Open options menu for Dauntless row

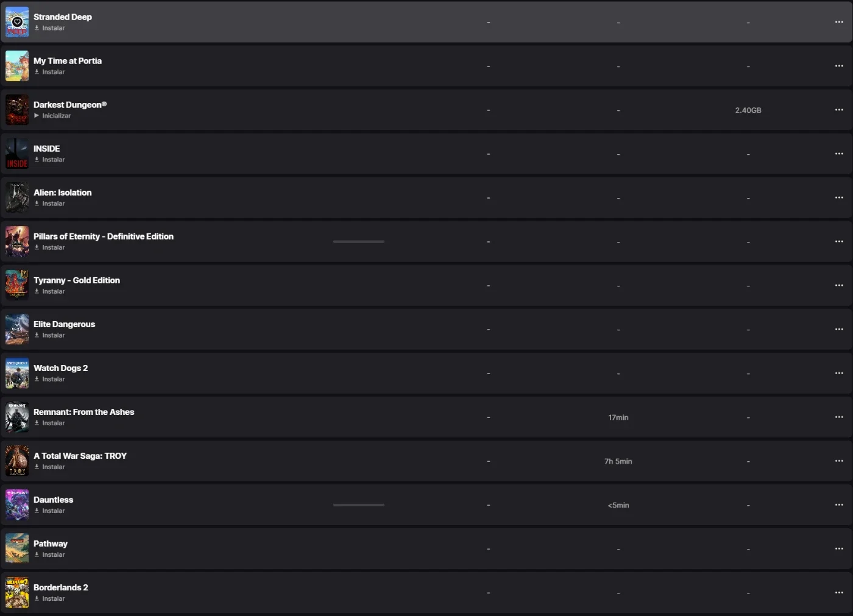coord(839,504)
